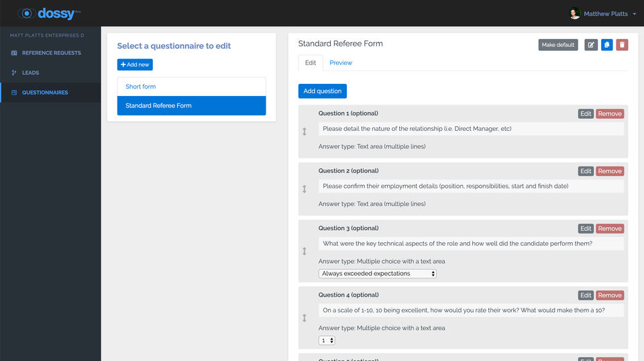The height and width of the screenshot is (361, 644).
Task: Click the drag handle for Question 3
Action: pyautogui.click(x=305, y=251)
